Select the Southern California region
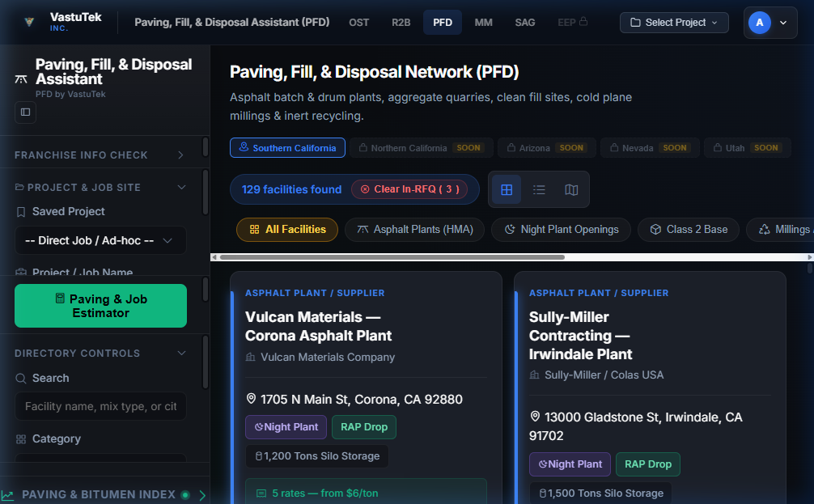This screenshot has width=814, height=504. click(x=287, y=148)
